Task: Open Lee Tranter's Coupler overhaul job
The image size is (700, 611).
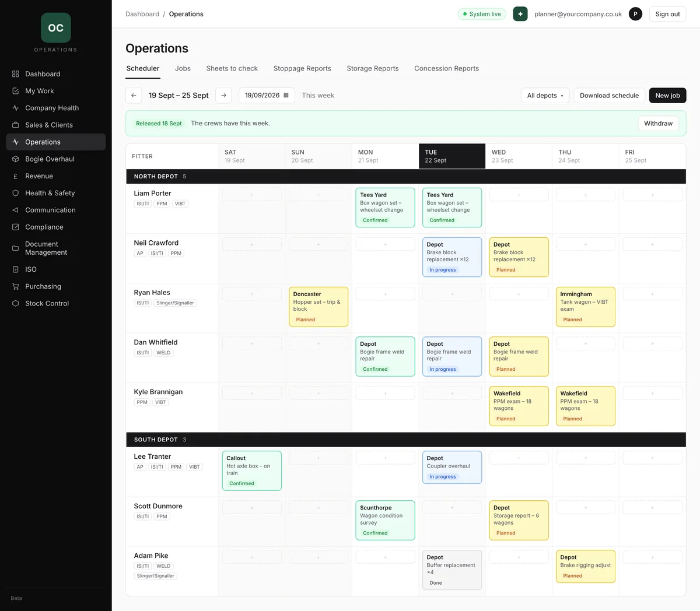Action: point(452,467)
